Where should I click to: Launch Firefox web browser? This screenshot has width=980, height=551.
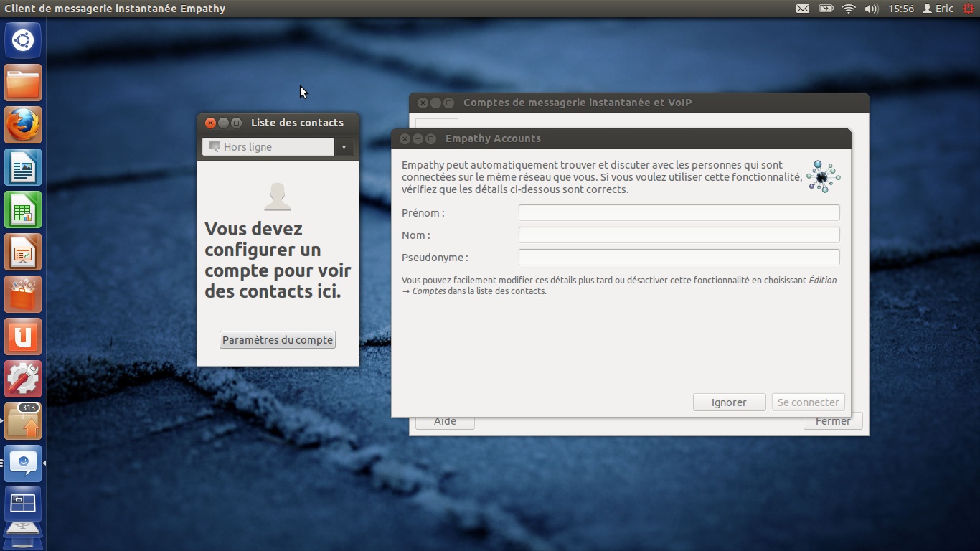23,125
